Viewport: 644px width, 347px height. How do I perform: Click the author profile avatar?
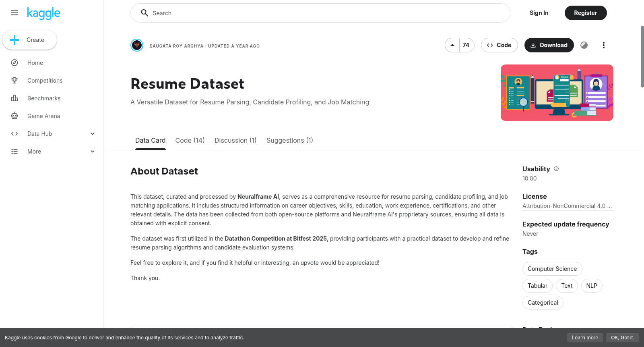137,45
